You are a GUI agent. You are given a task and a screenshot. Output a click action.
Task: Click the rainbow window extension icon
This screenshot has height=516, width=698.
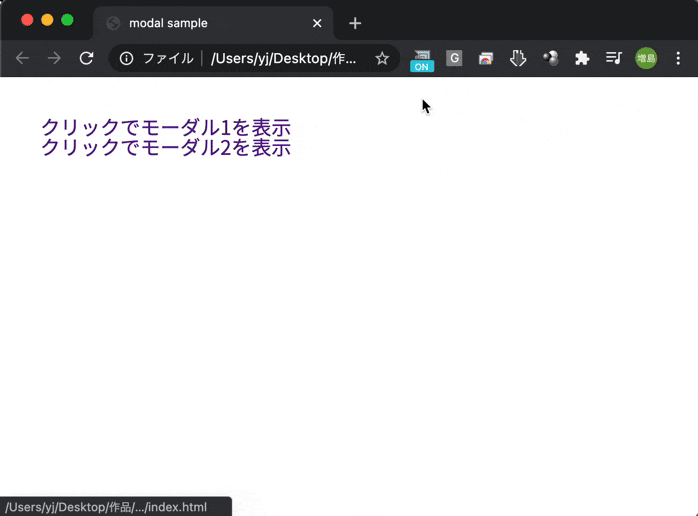pyautogui.click(x=486, y=58)
